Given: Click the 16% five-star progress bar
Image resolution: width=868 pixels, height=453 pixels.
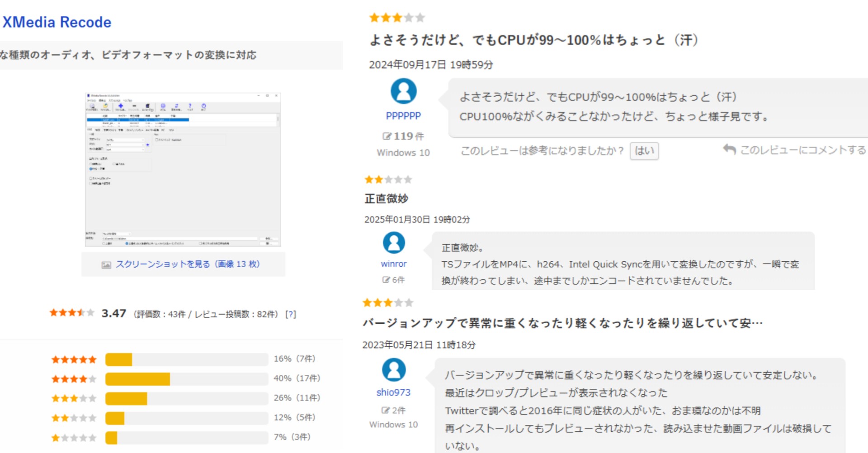Looking at the screenshot, I should click(x=187, y=359).
